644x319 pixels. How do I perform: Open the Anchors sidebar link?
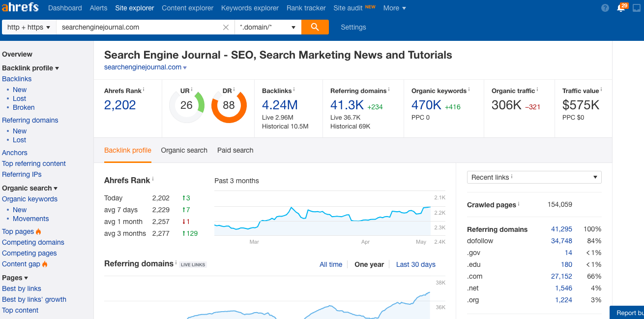coord(15,153)
